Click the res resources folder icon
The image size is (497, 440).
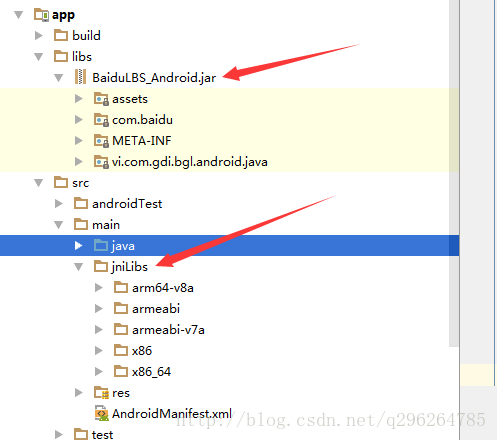[x=101, y=392]
